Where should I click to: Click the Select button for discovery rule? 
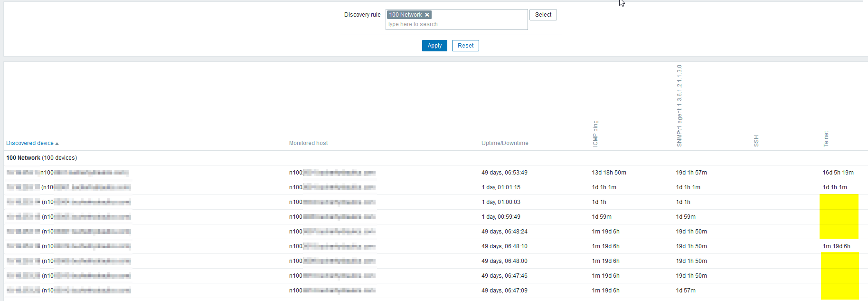click(543, 15)
